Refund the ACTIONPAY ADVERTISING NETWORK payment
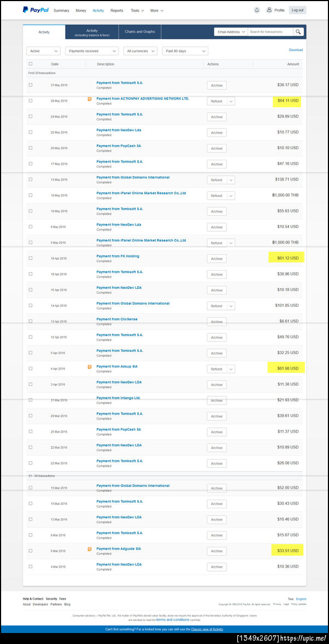Image resolution: width=329 pixels, height=644 pixels. click(x=217, y=101)
